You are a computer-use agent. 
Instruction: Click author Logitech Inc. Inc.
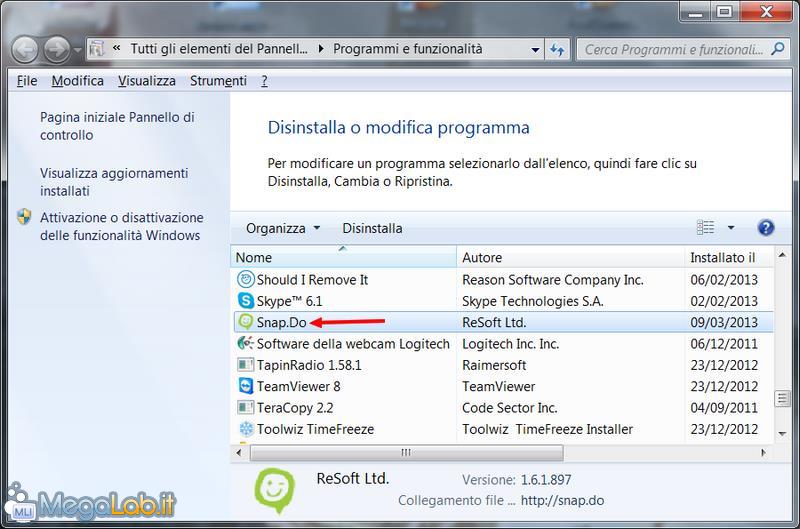point(510,344)
